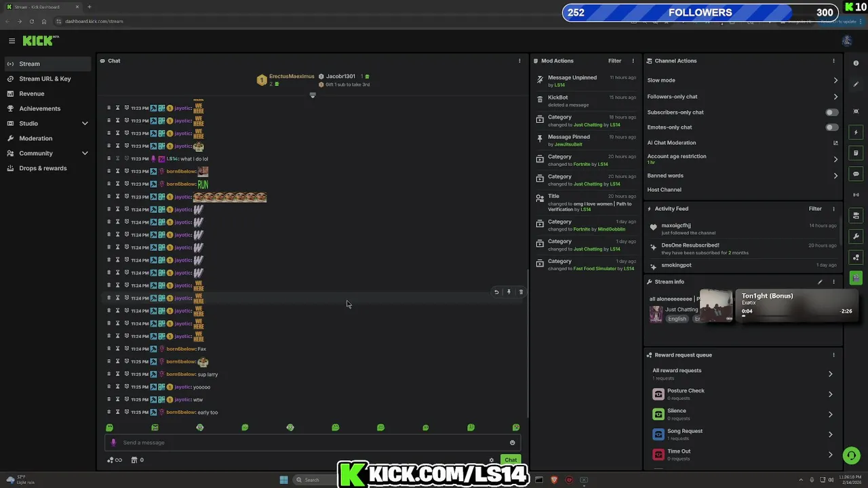Click the shop icon showing 0
This screenshot has height=488, width=868.
click(137, 460)
